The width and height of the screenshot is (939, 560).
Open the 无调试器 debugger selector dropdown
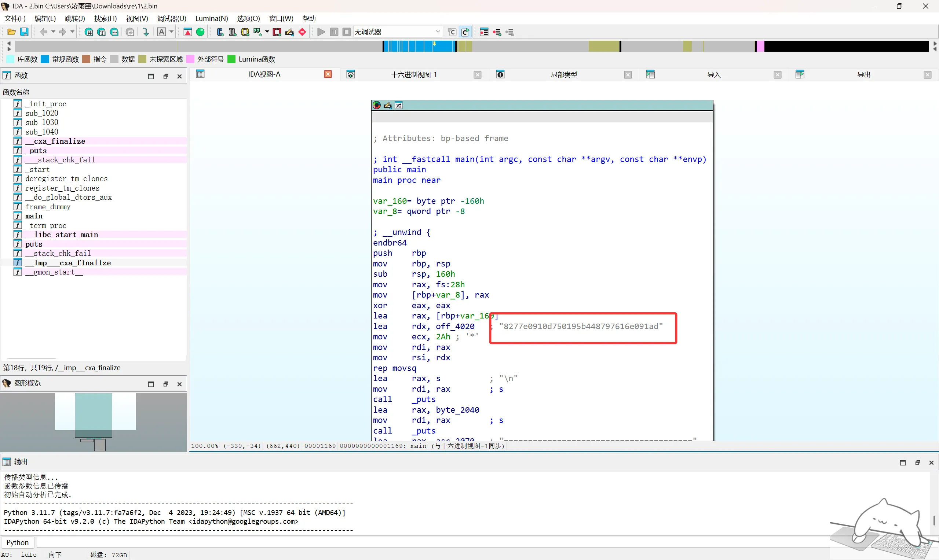tap(398, 32)
